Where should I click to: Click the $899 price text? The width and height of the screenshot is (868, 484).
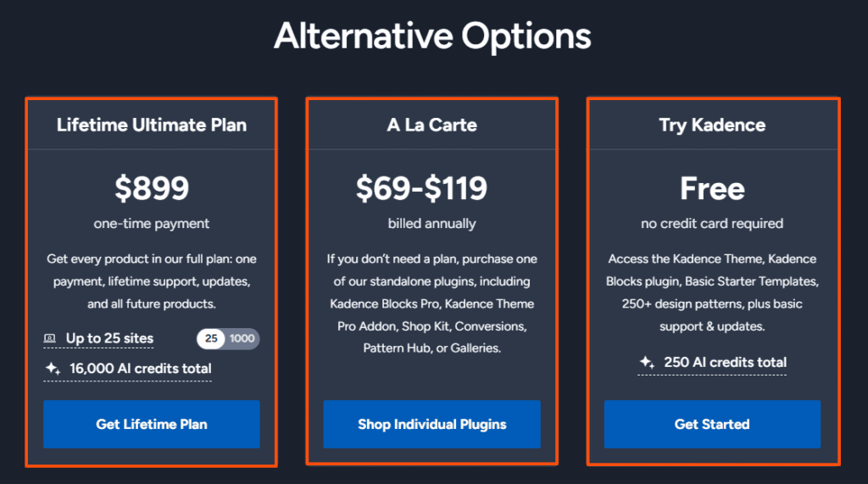pos(152,188)
